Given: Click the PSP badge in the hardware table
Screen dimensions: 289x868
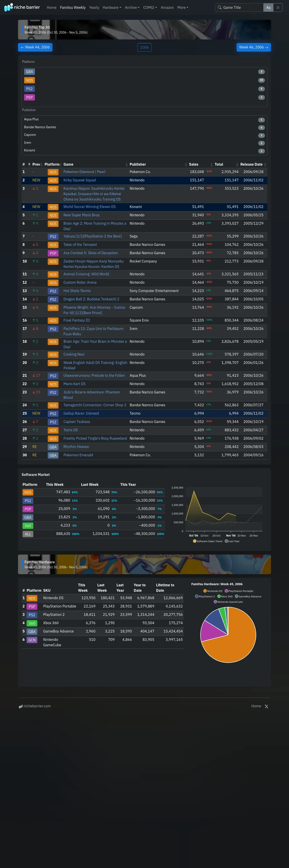Looking at the screenshot, I should (32, 607).
